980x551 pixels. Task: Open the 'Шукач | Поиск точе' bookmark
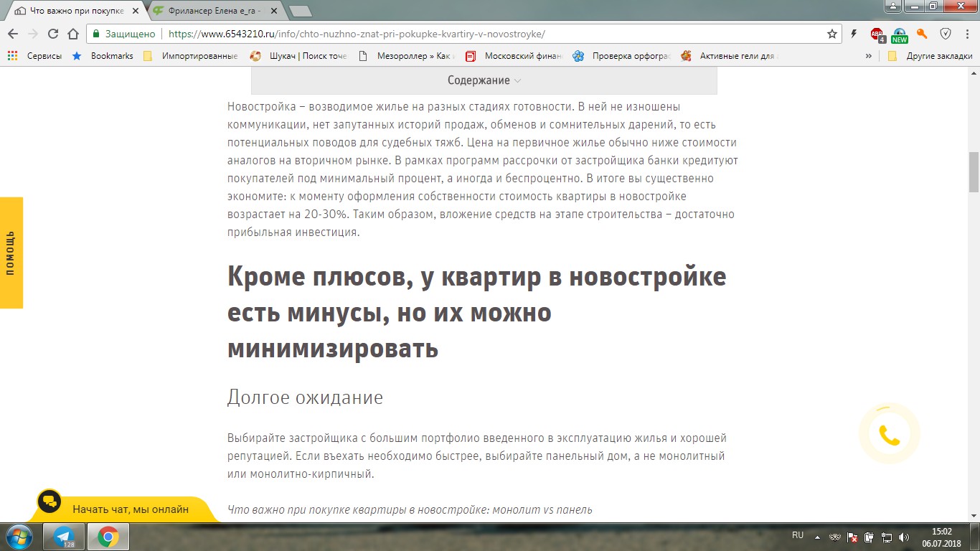[x=298, y=56]
